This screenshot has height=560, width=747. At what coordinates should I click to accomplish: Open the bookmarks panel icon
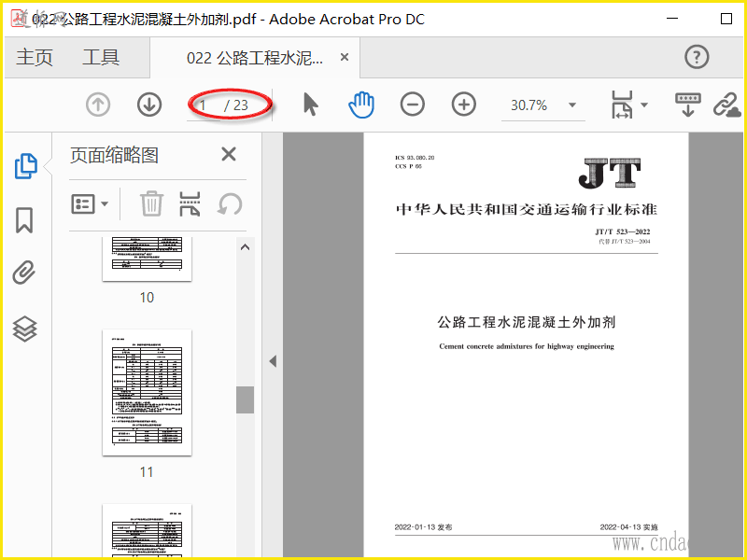(x=24, y=220)
